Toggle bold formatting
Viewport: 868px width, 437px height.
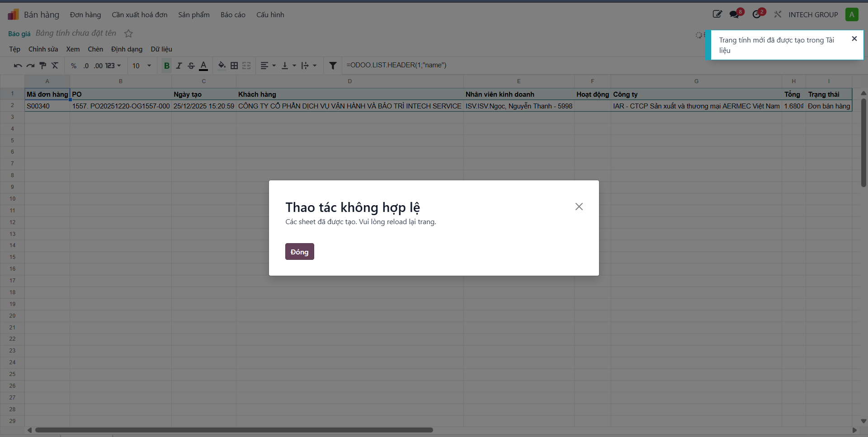click(x=167, y=66)
